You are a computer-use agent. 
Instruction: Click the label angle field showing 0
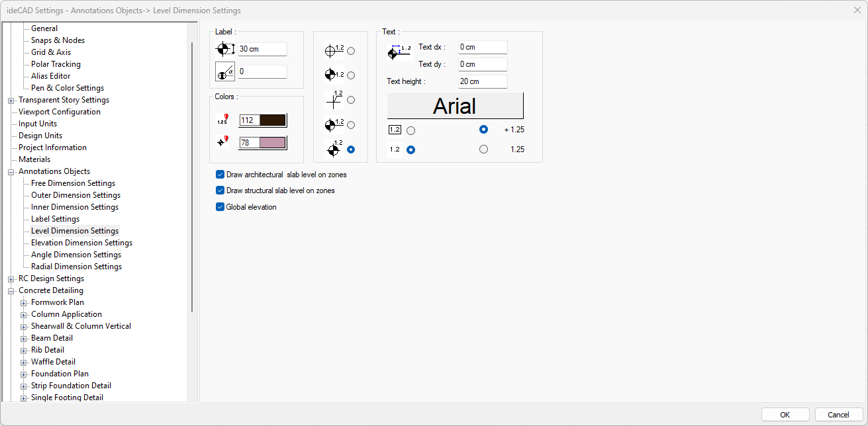262,71
